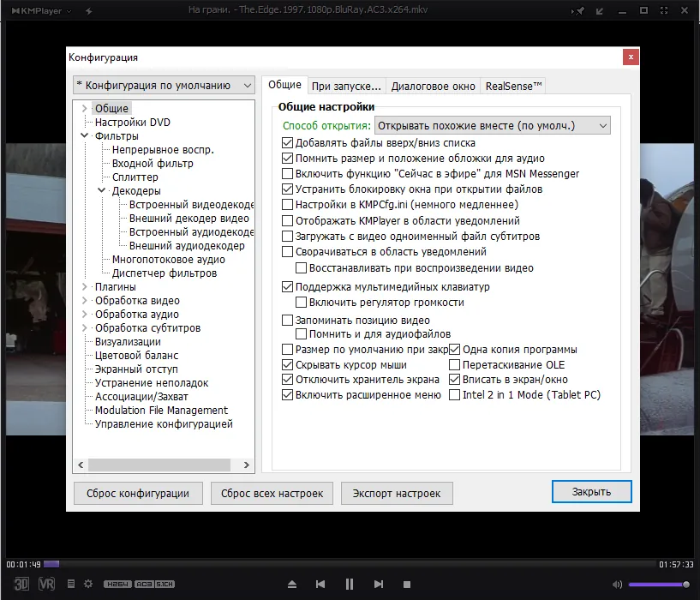Close the Конфигурация dialog with red X

(631, 57)
